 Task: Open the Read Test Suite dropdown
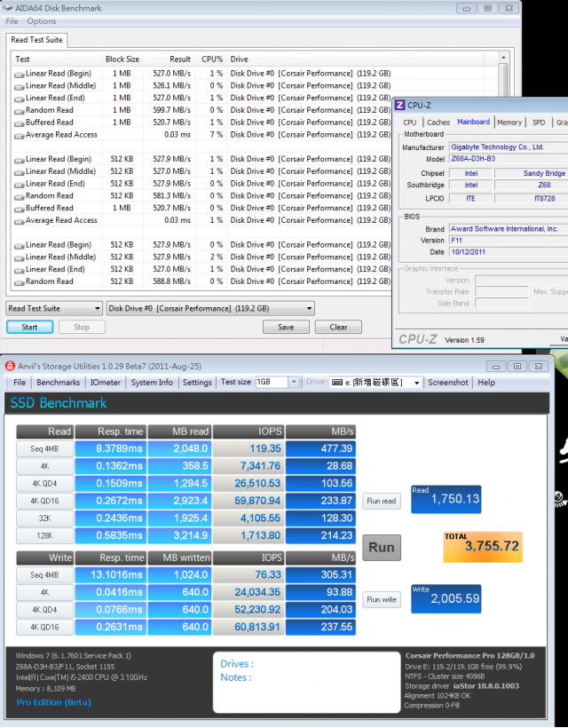click(54, 309)
